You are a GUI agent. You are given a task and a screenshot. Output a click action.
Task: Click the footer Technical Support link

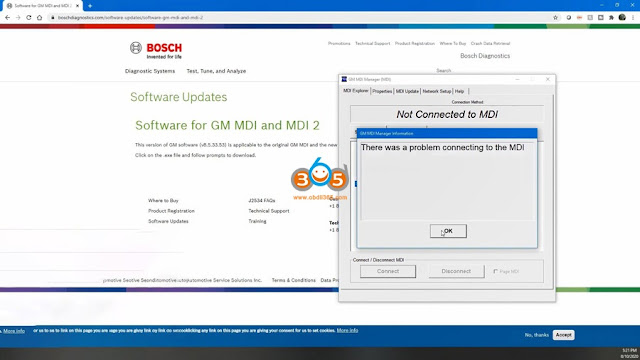click(x=269, y=211)
